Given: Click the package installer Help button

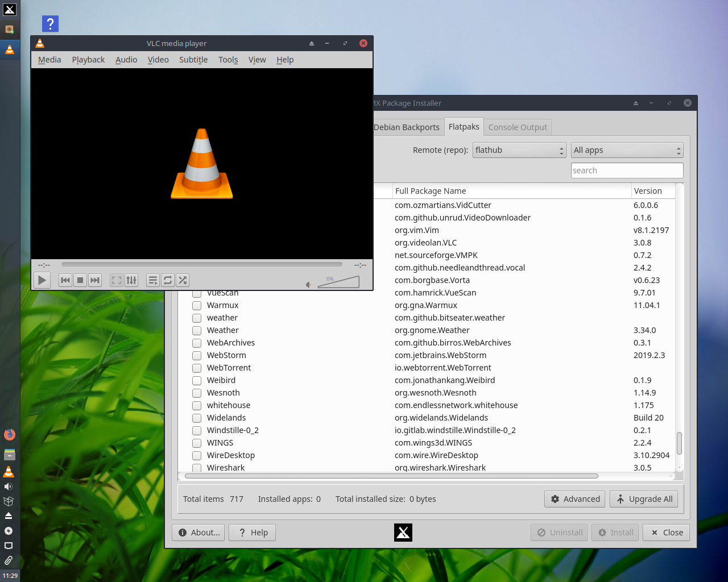Looking at the screenshot, I should (253, 533).
